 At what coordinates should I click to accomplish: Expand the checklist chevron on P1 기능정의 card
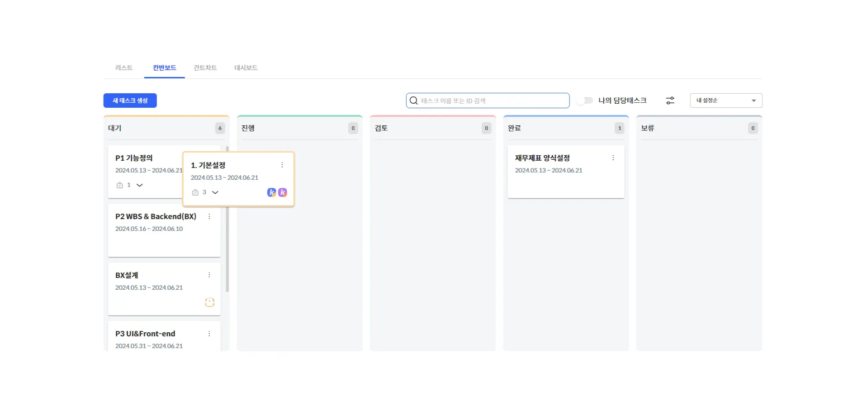pyautogui.click(x=139, y=185)
